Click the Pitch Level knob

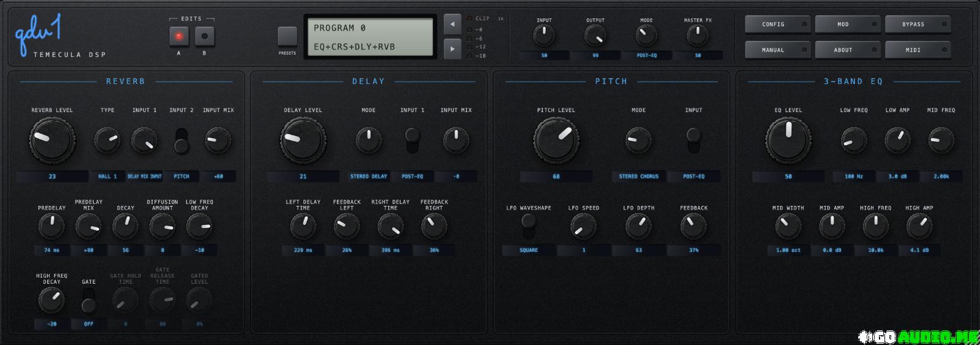click(556, 140)
